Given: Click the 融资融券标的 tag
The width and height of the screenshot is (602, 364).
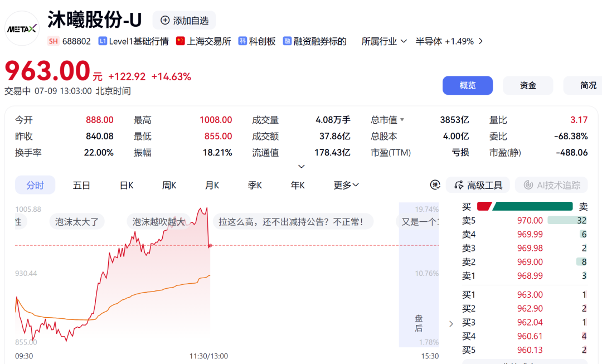Looking at the screenshot, I should tap(315, 41).
